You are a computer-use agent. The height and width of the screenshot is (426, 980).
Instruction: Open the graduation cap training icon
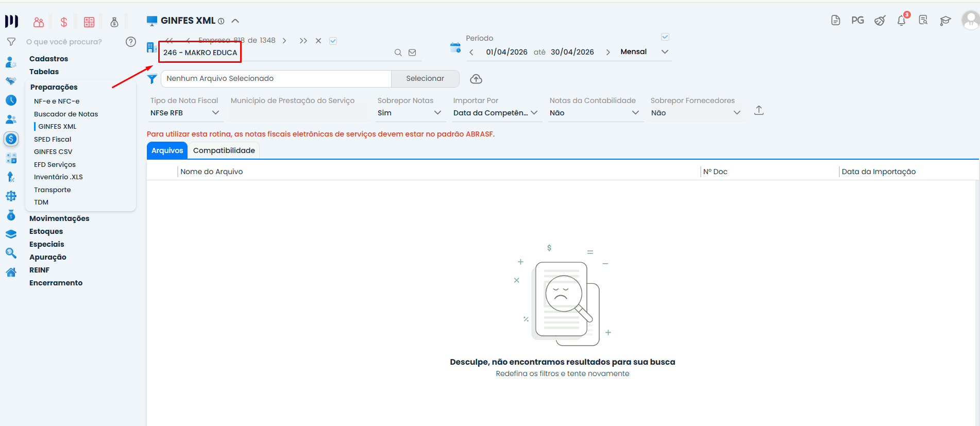pyautogui.click(x=945, y=21)
